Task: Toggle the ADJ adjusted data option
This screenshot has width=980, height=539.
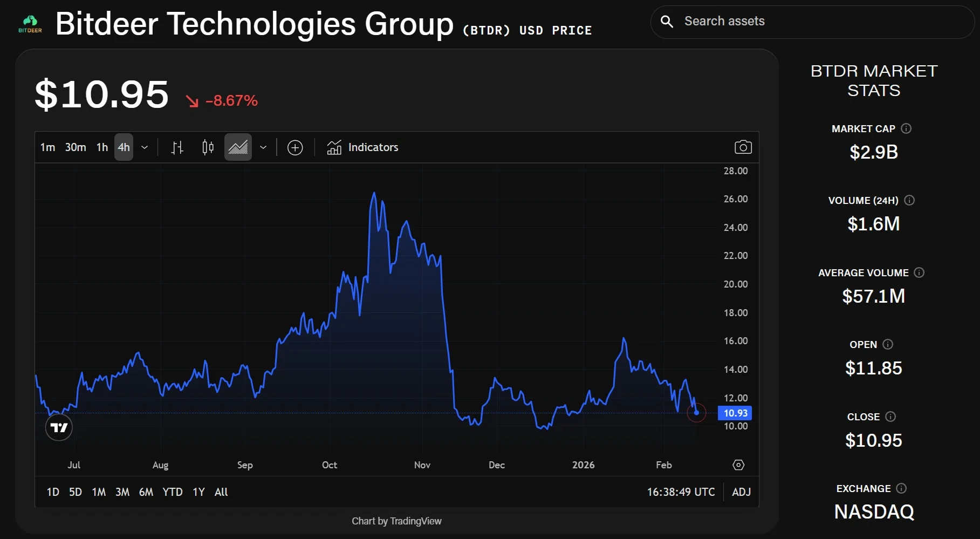Action: 741,492
